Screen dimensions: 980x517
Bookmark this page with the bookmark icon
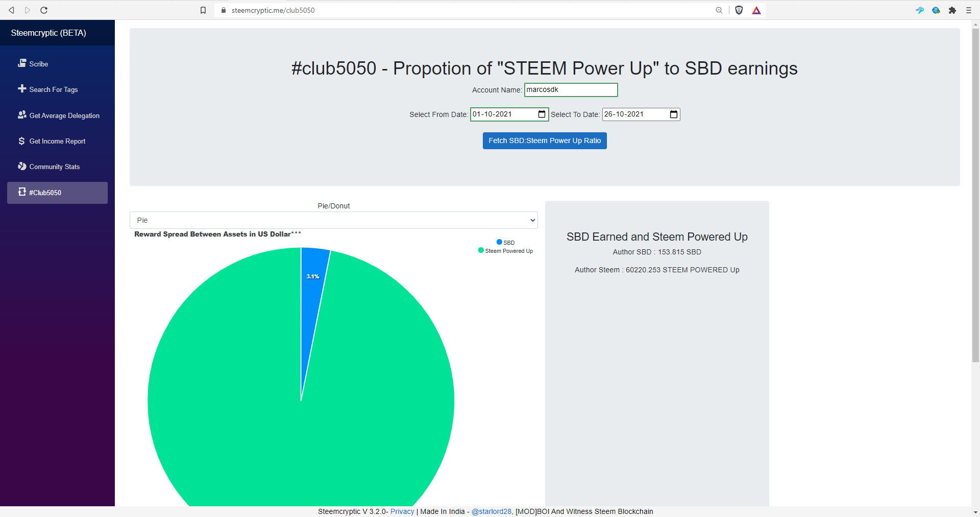click(x=203, y=10)
